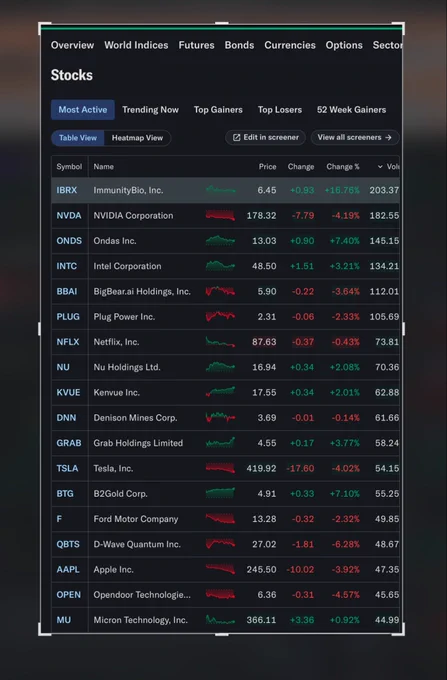Select the Trending Now filter
Screen dimensions: 447x680
[x=150, y=110]
